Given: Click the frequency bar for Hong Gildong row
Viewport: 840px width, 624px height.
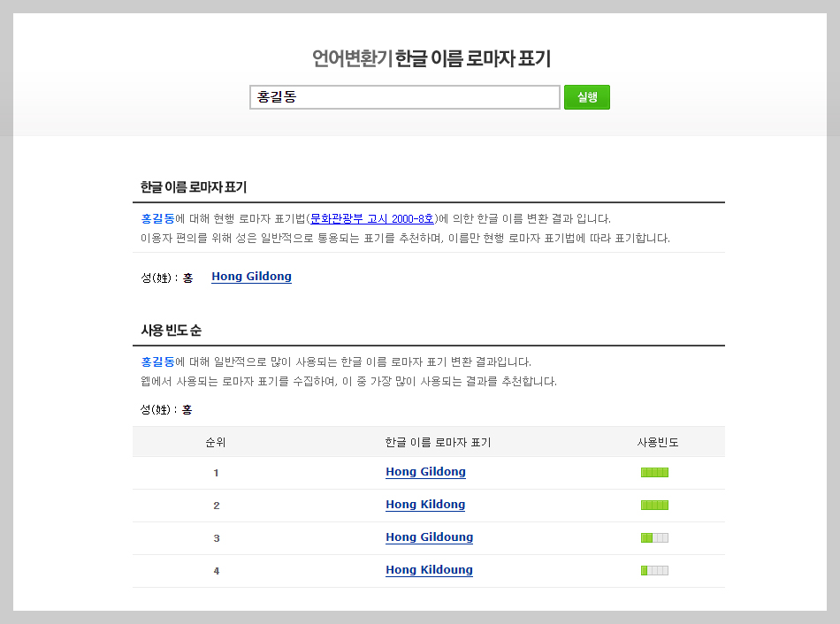Looking at the screenshot, I should click(x=654, y=472).
